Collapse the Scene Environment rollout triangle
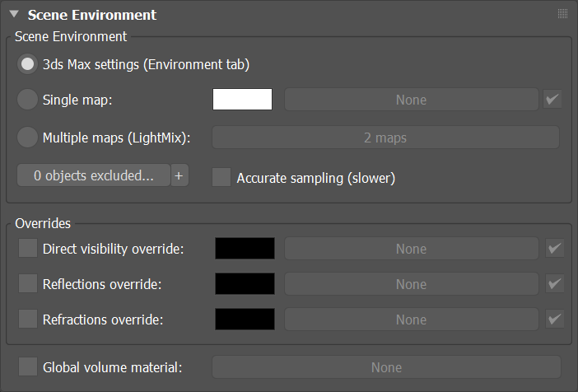The width and height of the screenshot is (578, 392). [14, 14]
